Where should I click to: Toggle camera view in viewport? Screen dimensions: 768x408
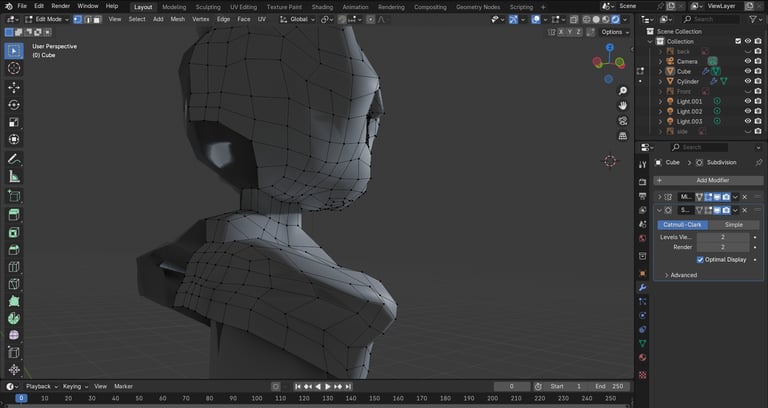pyautogui.click(x=622, y=120)
